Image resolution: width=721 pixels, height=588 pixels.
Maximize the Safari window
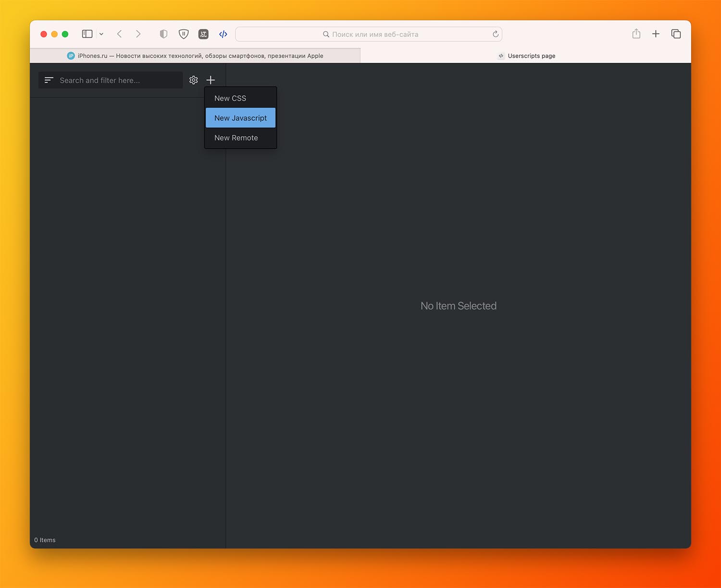65,34
